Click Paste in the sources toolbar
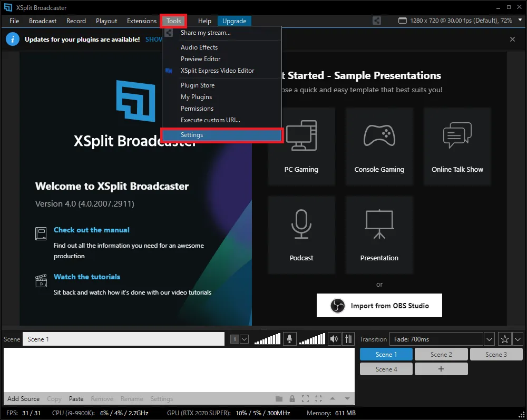The width and height of the screenshot is (527, 420). coord(76,399)
